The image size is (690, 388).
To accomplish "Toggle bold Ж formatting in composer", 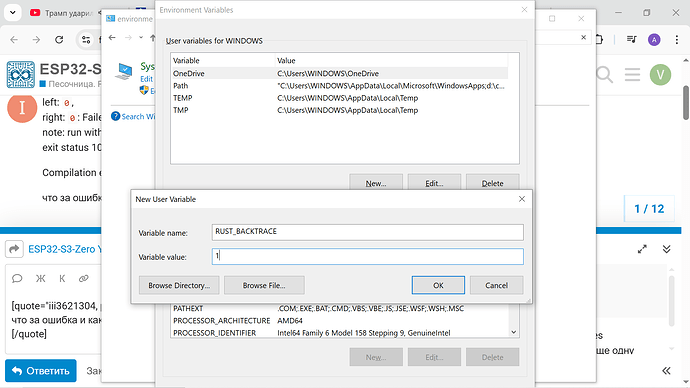I will coord(40,278).
